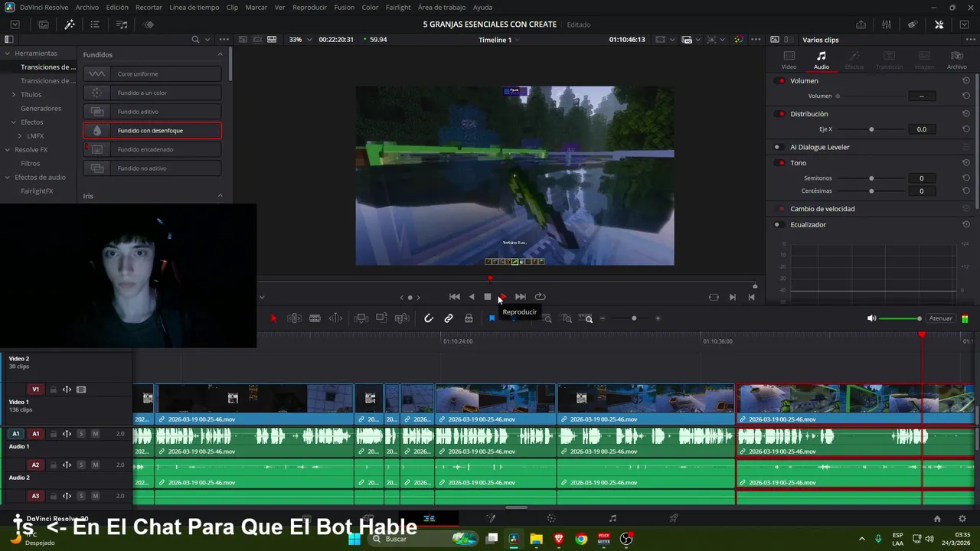Viewport: 980px width, 551px height.
Task: Collapse the Resolve FX category
Action: 7,150
